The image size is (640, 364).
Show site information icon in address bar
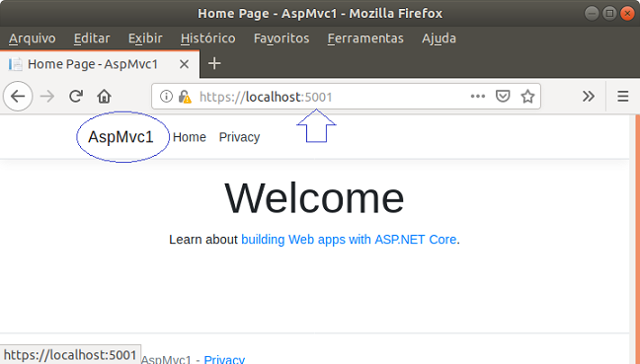[166, 97]
